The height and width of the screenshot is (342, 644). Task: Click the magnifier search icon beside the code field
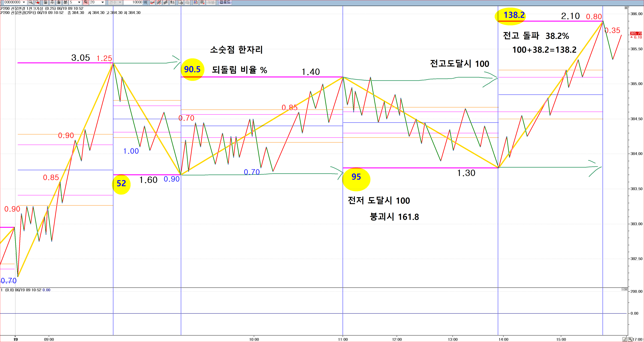click(x=31, y=2)
